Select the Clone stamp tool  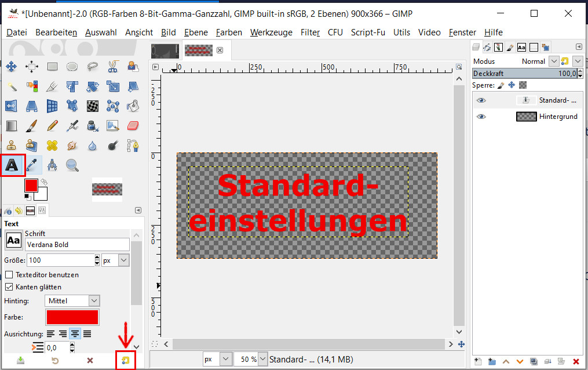click(11, 145)
